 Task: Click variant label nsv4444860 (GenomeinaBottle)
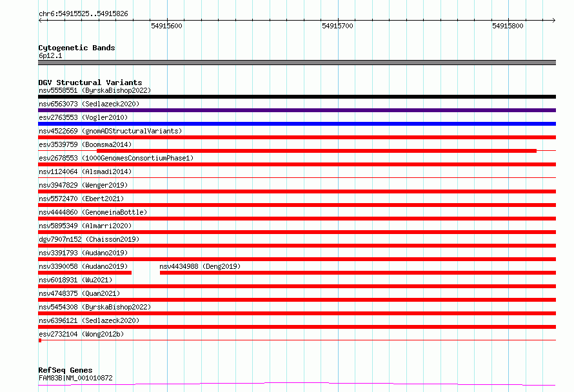(93, 212)
